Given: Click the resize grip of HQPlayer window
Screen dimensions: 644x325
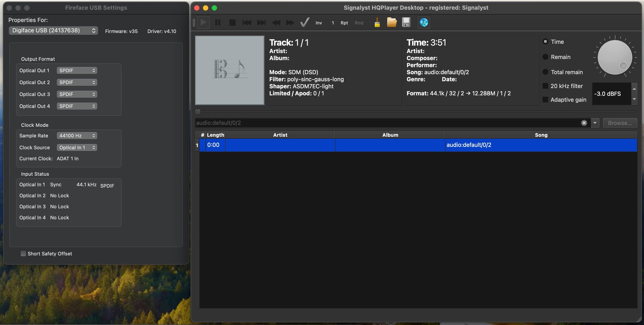Looking at the screenshot, I should pos(639,320).
